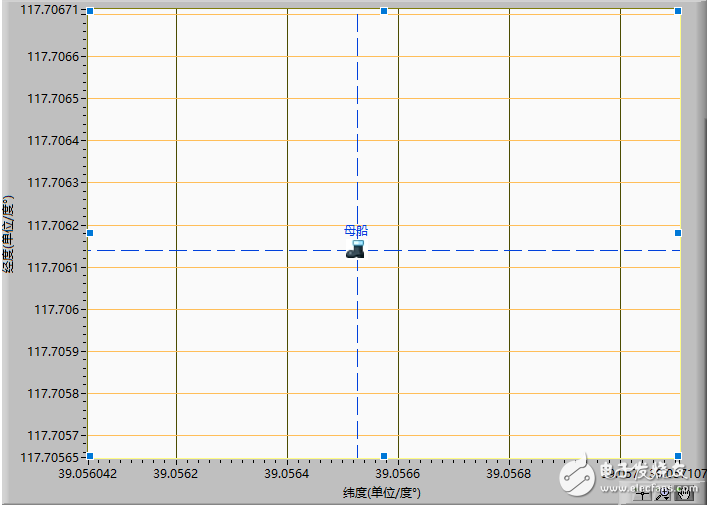
Task: Select Y-axis maximum value 117.70671
Action: pos(50,9)
